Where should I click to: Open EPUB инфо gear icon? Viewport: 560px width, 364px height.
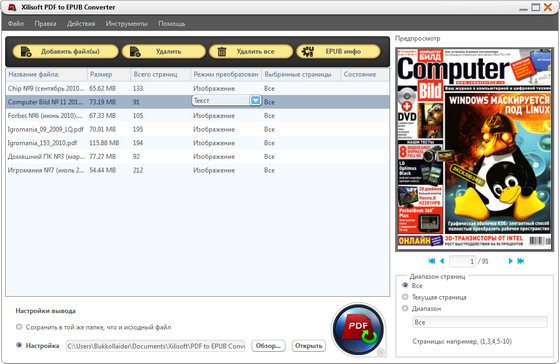(308, 51)
